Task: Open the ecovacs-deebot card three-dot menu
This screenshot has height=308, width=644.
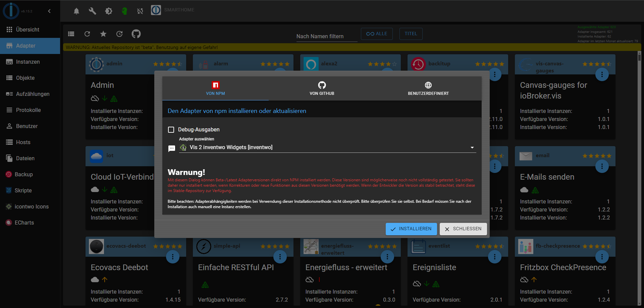Action: tap(173, 257)
